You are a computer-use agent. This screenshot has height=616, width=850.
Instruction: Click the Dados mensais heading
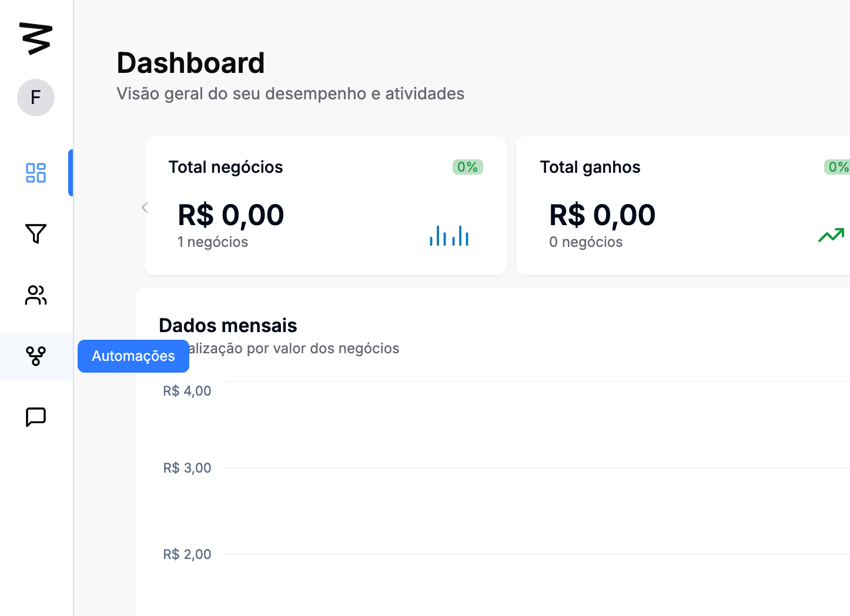click(x=228, y=326)
